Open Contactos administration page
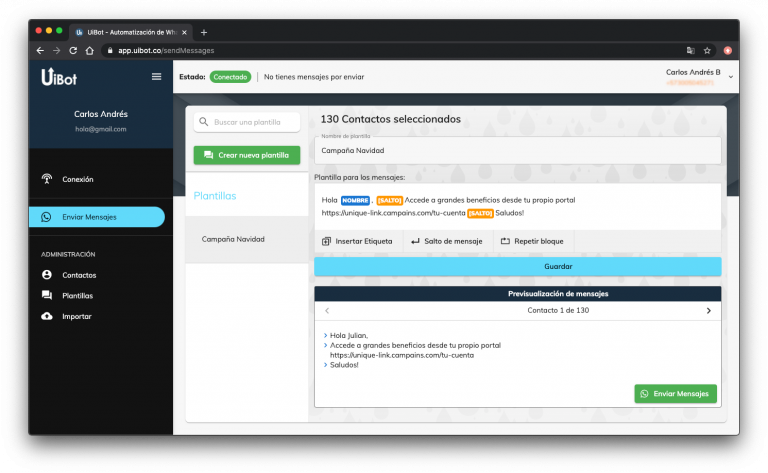The image size is (768, 473). click(x=79, y=275)
